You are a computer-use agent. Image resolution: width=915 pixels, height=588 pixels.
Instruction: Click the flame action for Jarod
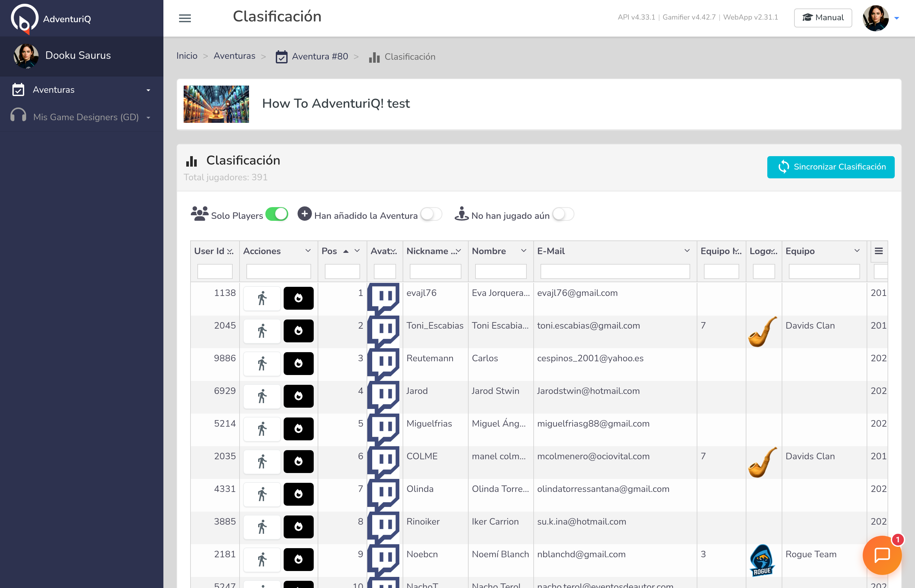(298, 396)
